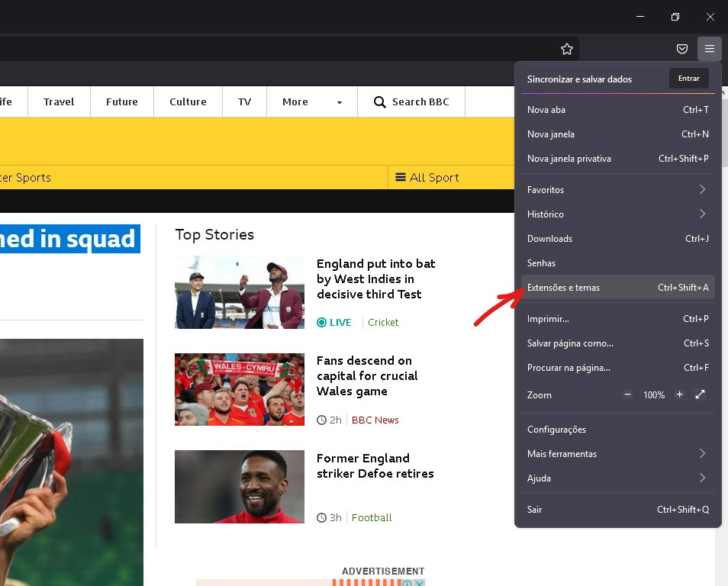
Task: Choose Salvar página como...
Action: pyautogui.click(x=617, y=343)
